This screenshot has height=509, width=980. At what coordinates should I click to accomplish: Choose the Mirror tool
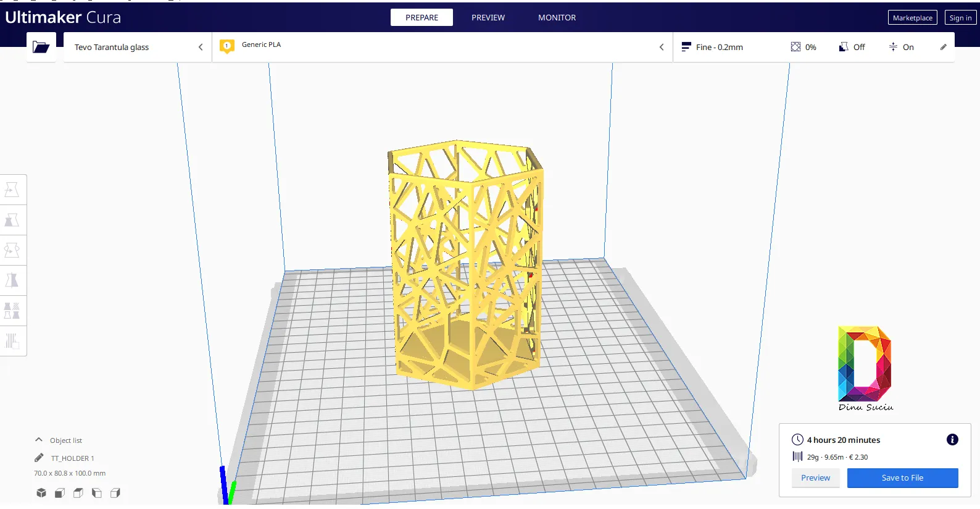tap(12, 280)
